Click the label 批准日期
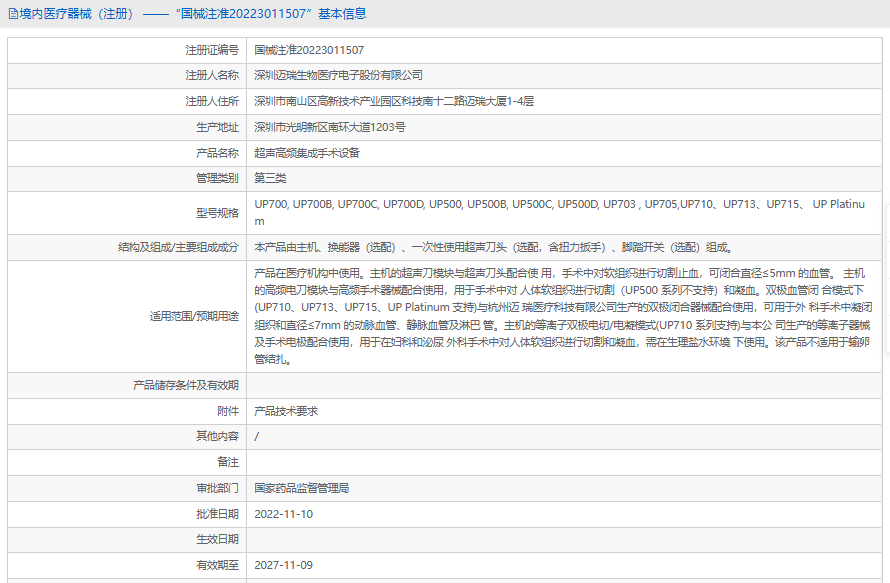 pyautogui.click(x=217, y=514)
